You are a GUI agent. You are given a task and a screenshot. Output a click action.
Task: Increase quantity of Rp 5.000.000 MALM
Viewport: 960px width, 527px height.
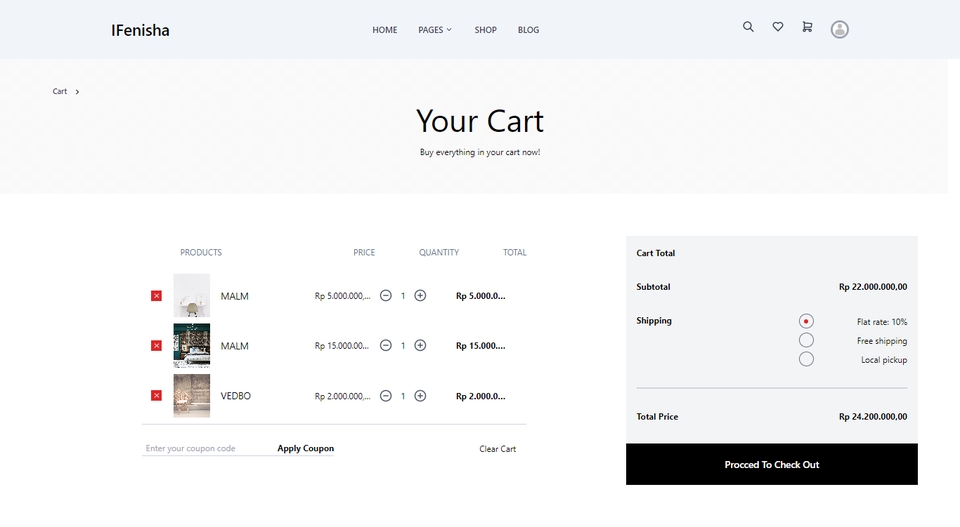pyautogui.click(x=420, y=296)
